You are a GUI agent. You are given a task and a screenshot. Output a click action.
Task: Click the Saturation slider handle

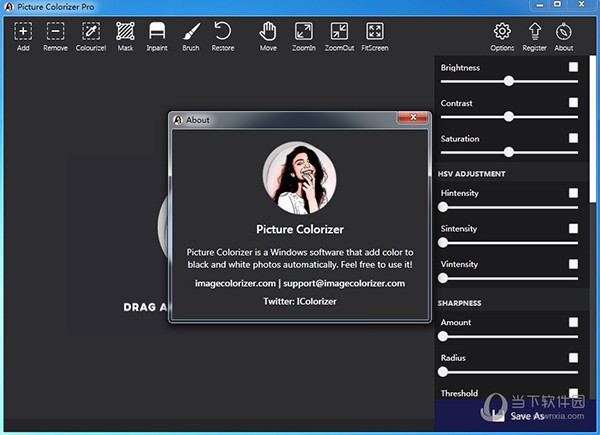[x=509, y=152]
